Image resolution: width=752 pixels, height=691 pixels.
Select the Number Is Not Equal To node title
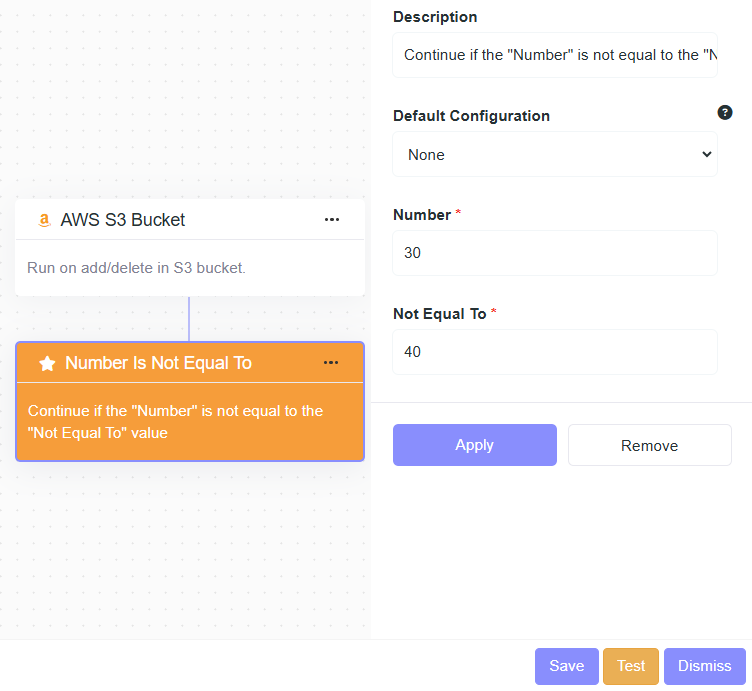tap(158, 363)
